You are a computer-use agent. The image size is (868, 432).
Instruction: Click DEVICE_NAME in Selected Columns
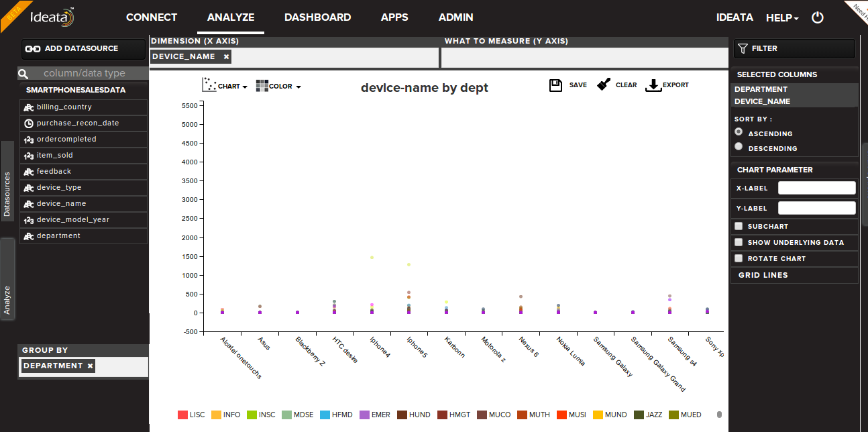tap(762, 101)
